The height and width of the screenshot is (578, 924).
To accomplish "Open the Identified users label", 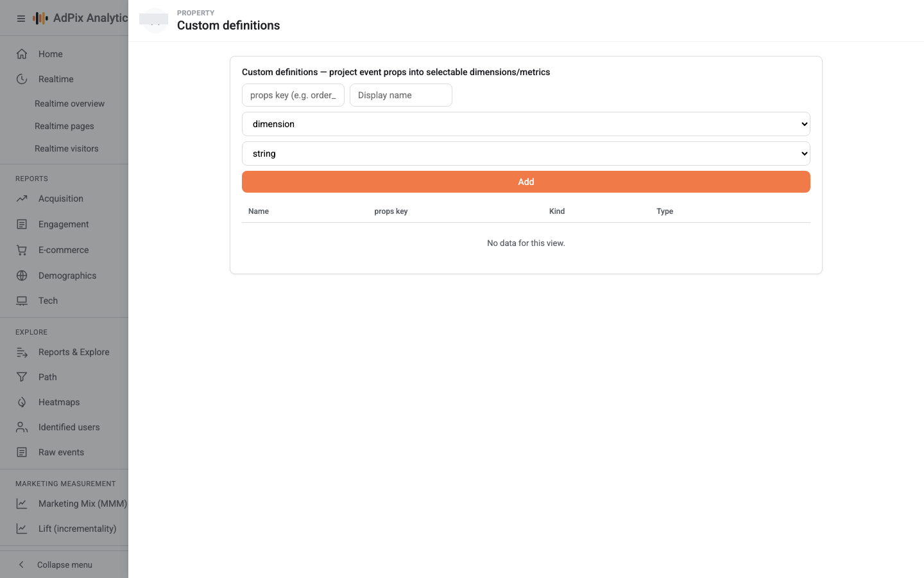I will 69,427.
